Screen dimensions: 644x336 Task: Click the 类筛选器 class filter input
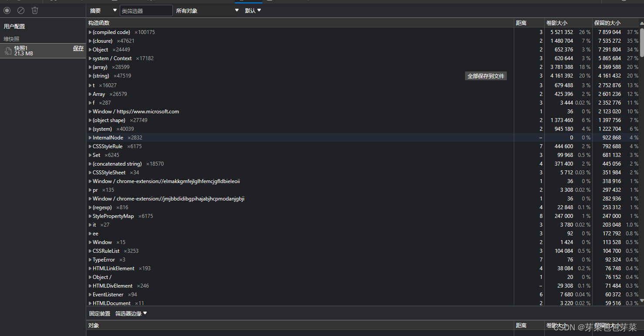(x=146, y=10)
